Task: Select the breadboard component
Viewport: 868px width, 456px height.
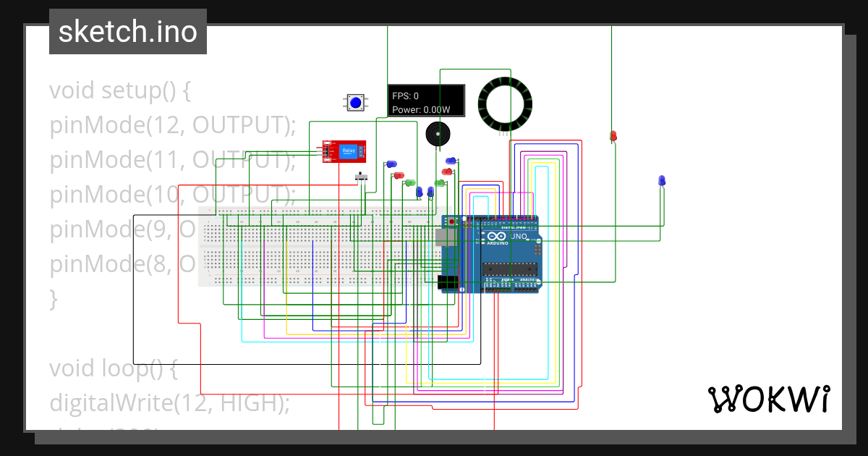Action: click(x=318, y=246)
